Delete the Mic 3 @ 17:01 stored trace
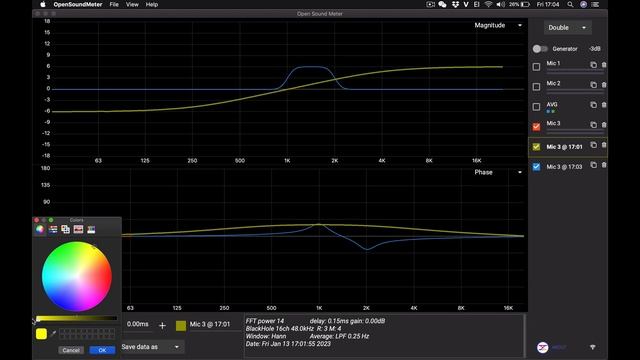Screen dimensions: 640x360 tap(604, 145)
